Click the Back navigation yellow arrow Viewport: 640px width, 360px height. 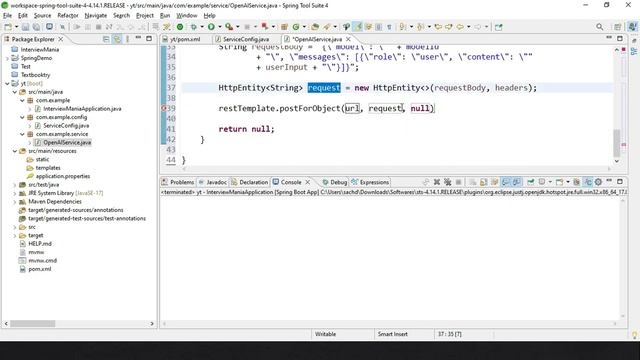(460, 27)
